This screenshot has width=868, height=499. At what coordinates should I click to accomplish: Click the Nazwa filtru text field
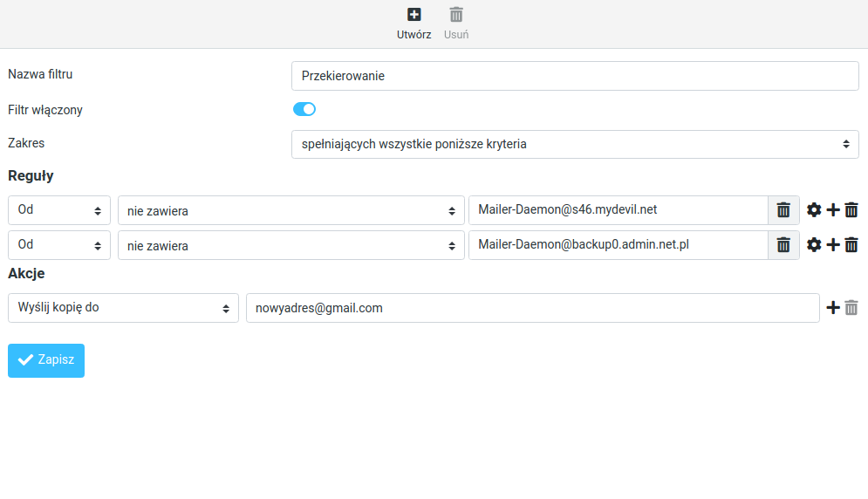click(x=575, y=76)
